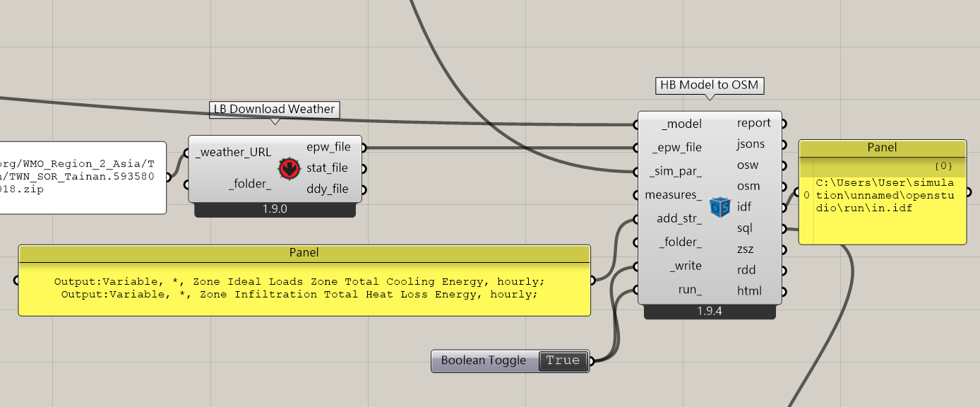Select the measures_ input port
This screenshot has width=980, height=407.
(673, 195)
